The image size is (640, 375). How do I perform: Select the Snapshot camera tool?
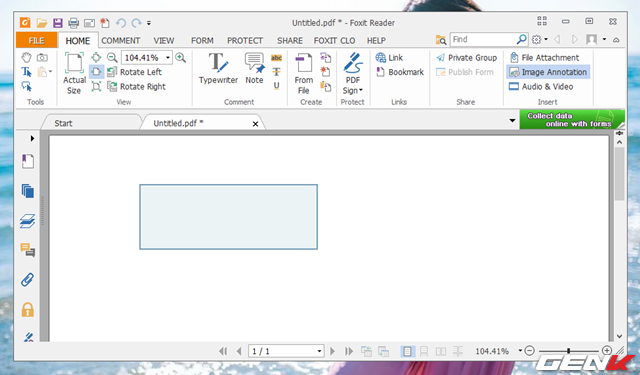[x=42, y=58]
